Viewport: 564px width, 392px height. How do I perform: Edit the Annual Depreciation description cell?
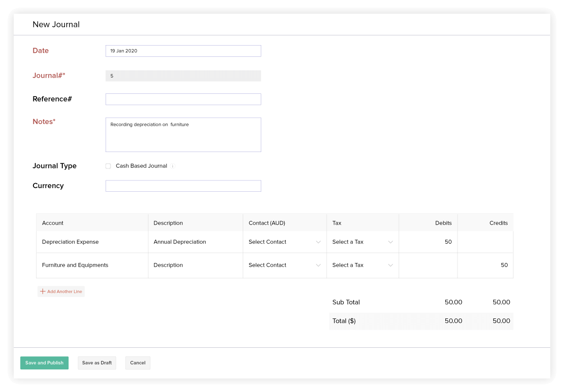point(195,241)
